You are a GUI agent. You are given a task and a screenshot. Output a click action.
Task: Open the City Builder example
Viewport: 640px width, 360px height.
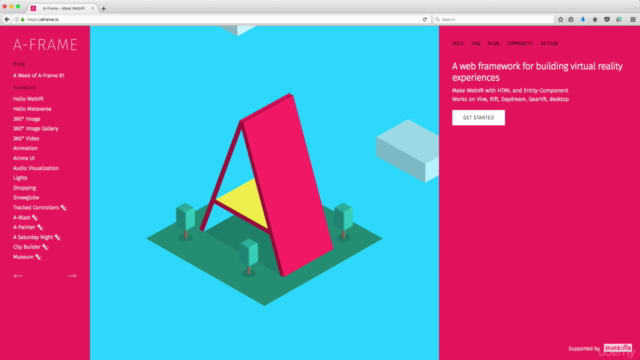31,247
